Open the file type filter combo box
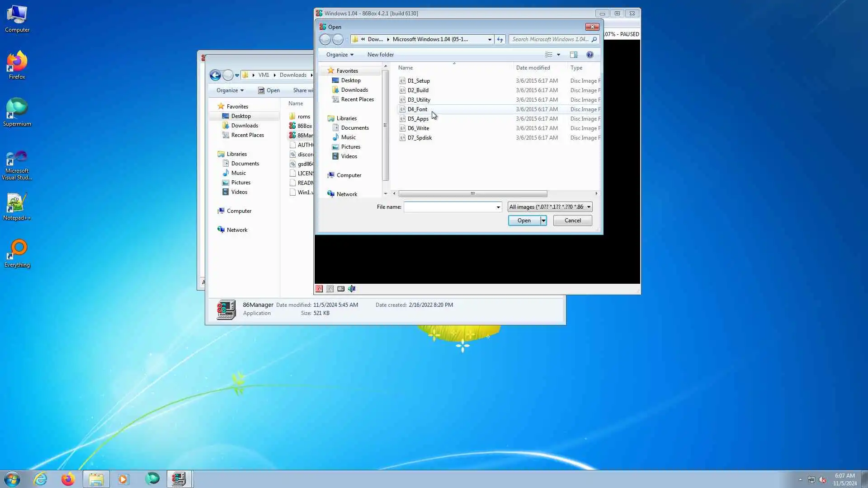The image size is (868, 488). [550, 207]
